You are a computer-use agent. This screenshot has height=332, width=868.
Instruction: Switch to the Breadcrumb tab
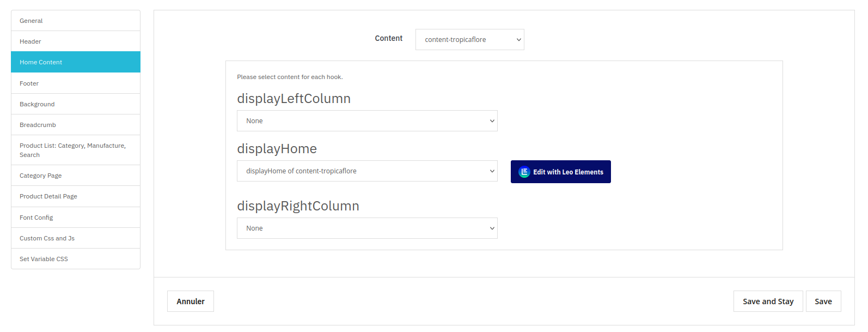[x=76, y=125]
